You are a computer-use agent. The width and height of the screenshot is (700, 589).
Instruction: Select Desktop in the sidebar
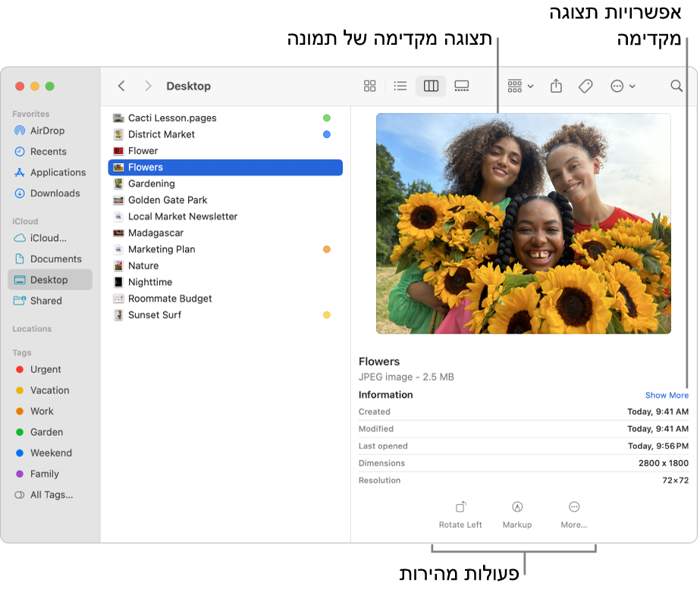tap(50, 280)
